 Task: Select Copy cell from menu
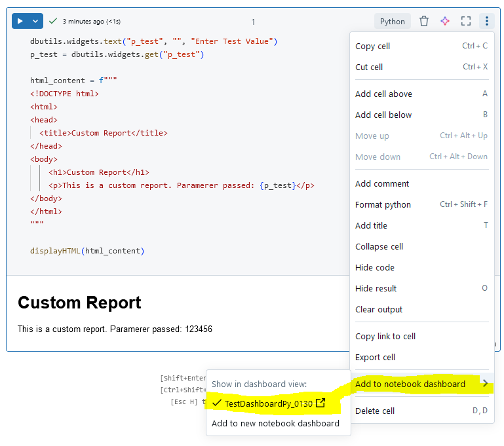(372, 46)
